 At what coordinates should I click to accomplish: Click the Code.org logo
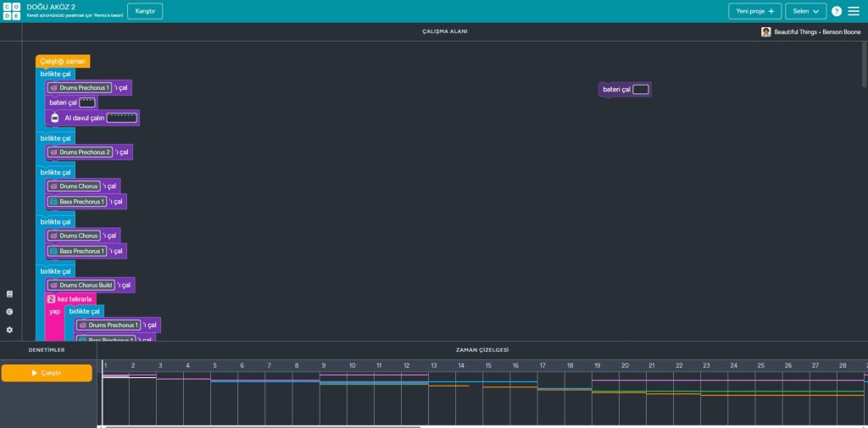[11, 11]
